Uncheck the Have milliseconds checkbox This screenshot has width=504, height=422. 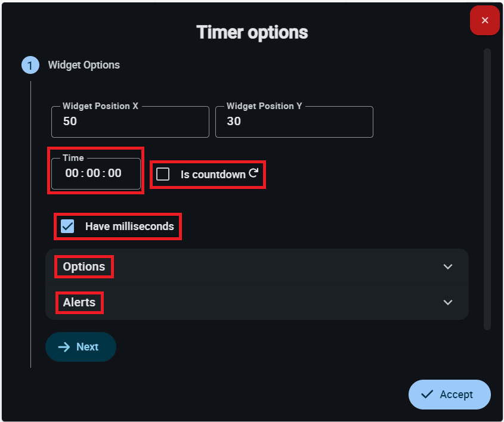(67, 226)
